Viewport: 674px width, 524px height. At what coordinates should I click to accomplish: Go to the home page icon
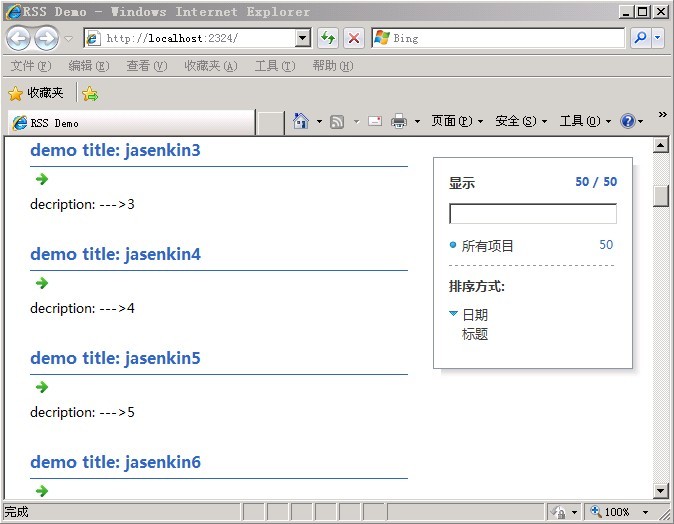301,121
